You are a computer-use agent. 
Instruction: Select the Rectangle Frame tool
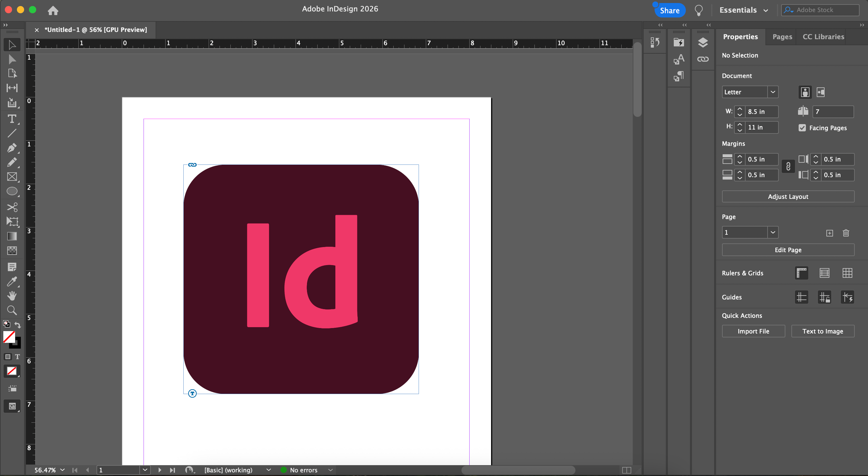[12, 177]
